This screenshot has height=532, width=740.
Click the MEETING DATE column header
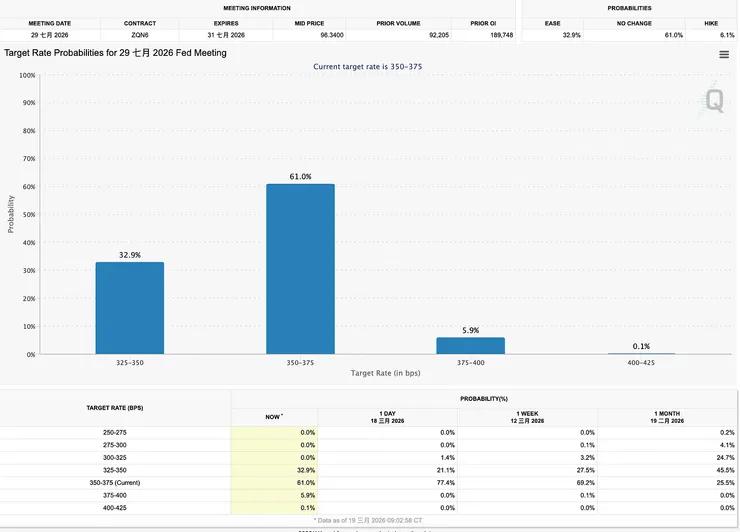50,23
